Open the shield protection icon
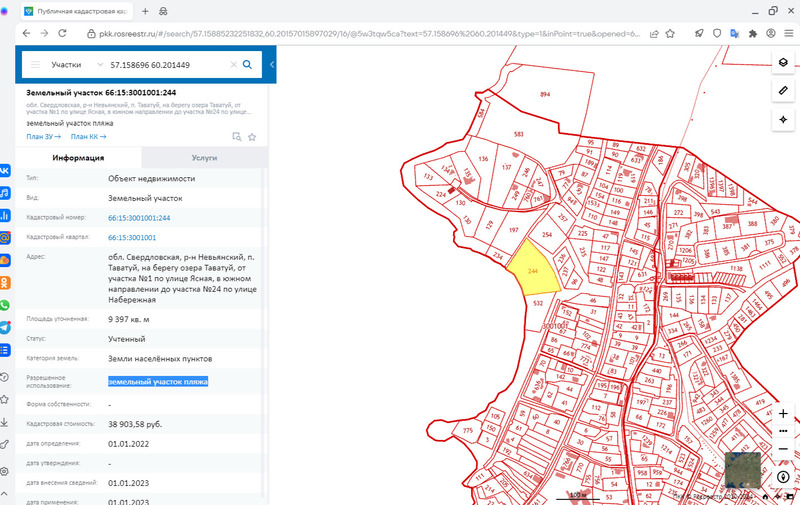The image size is (800, 505). pos(717,33)
